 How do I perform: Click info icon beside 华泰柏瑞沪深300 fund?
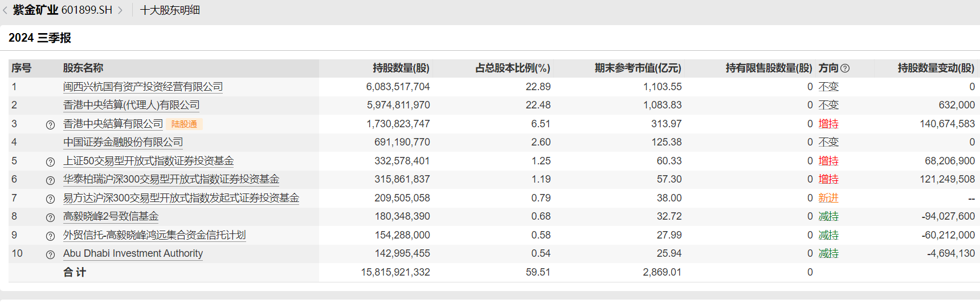pyautogui.click(x=50, y=180)
